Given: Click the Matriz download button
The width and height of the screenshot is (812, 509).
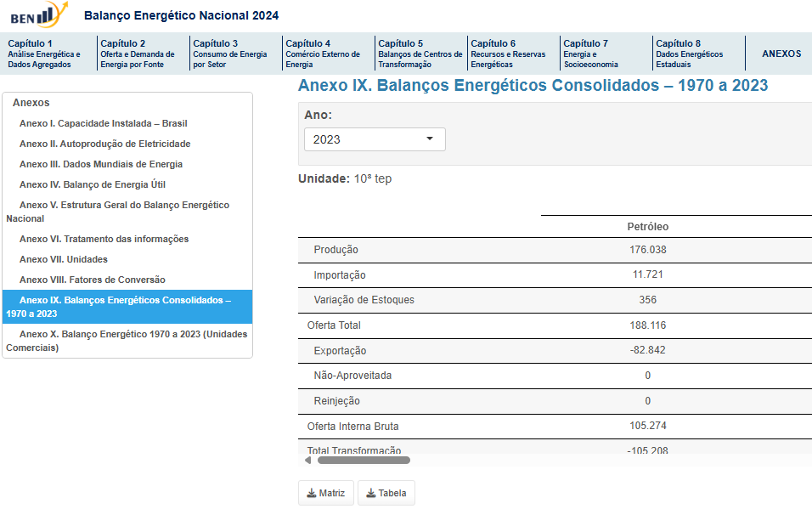Looking at the screenshot, I should click(x=326, y=493).
